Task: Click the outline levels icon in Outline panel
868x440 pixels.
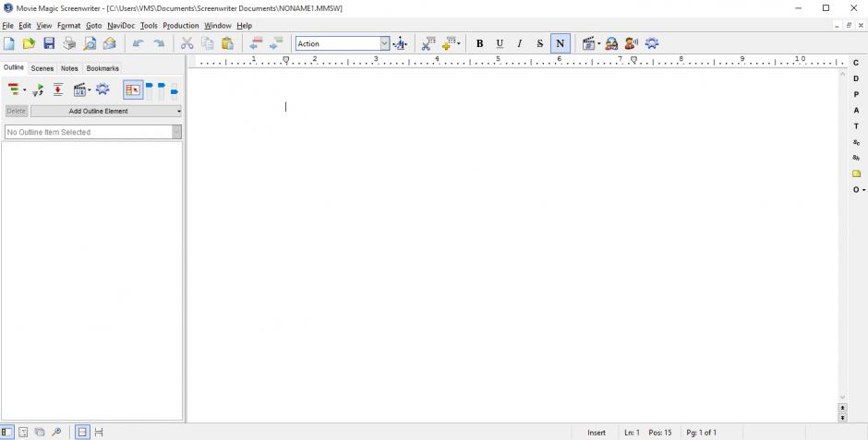Action: (x=14, y=89)
